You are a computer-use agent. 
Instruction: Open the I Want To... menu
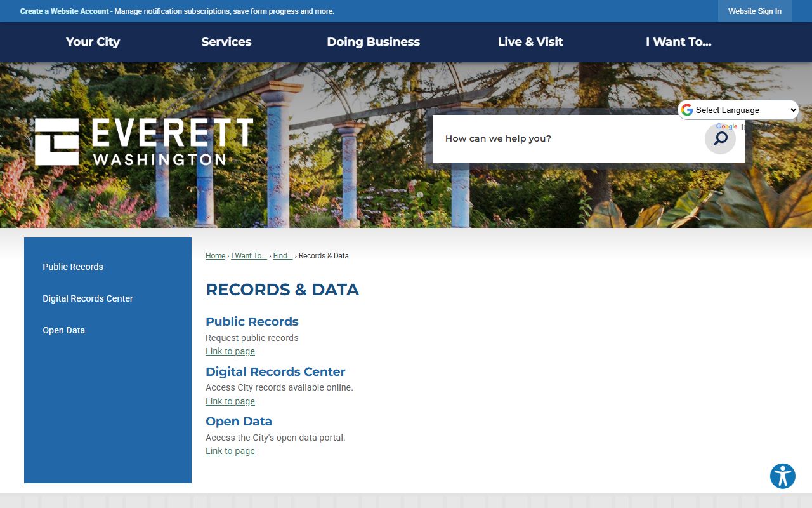point(679,42)
